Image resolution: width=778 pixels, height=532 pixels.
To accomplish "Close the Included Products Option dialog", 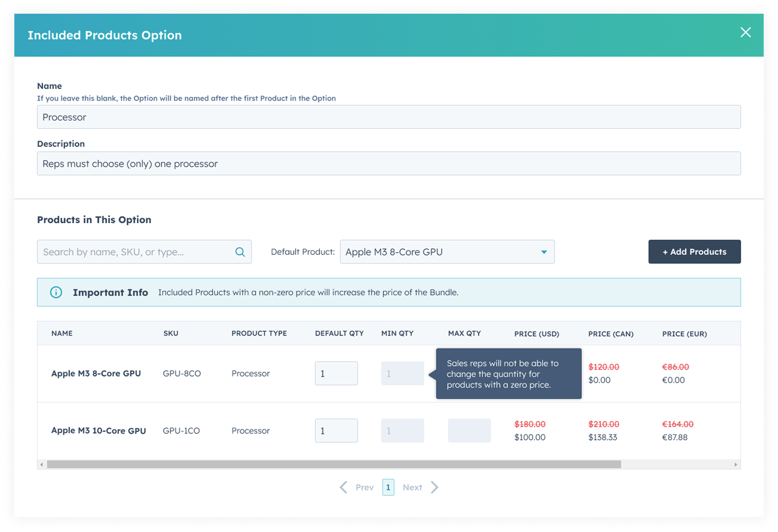I will (x=746, y=33).
